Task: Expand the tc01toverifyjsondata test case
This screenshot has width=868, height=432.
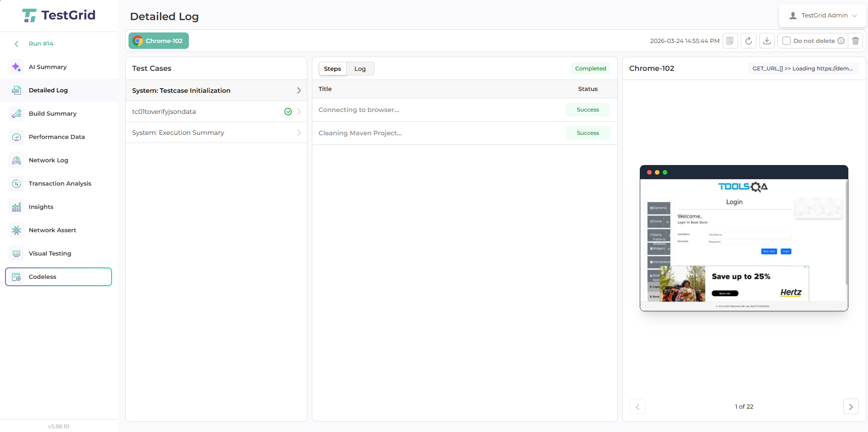Action: pos(216,112)
